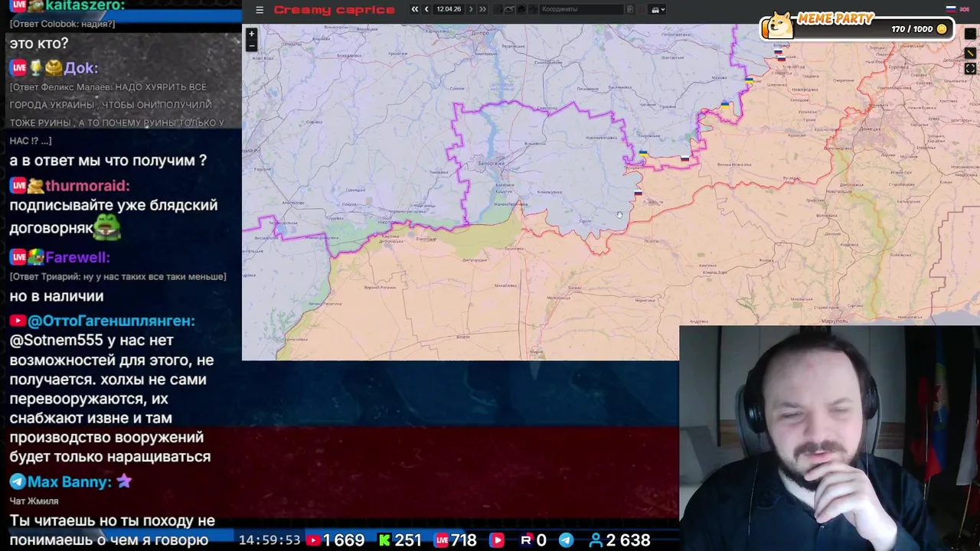Screen dimensions: 980x551
Task: Click the Farewell username in chat
Action: (x=77, y=257)
